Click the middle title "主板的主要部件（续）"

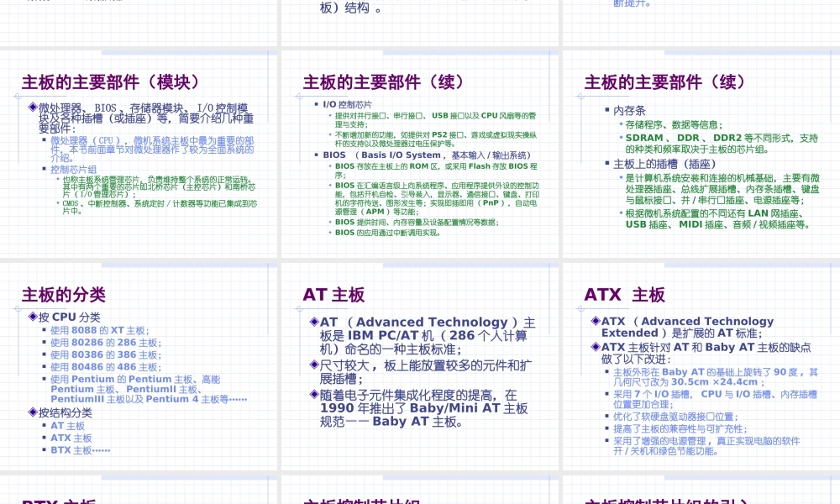coord(385,81)
